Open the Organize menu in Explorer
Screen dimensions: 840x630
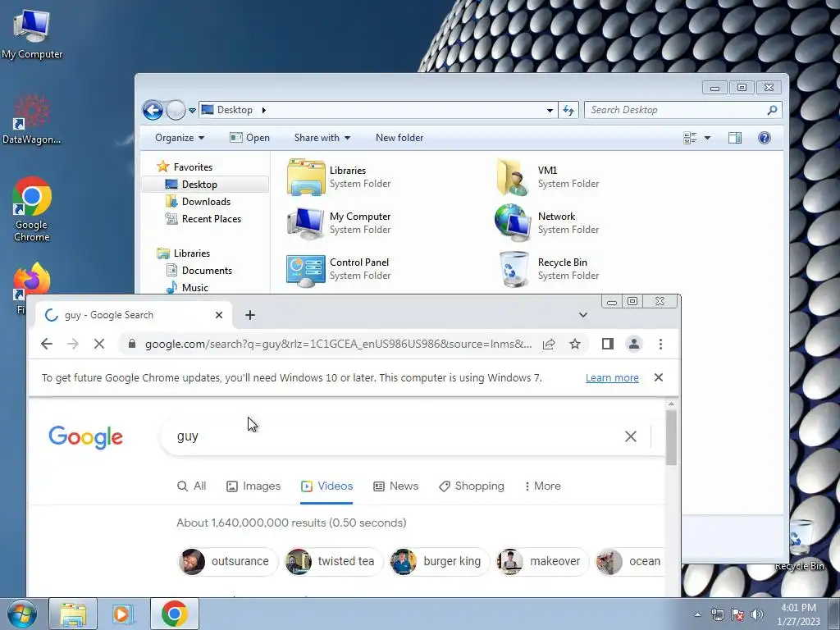[x=180, y=138]
